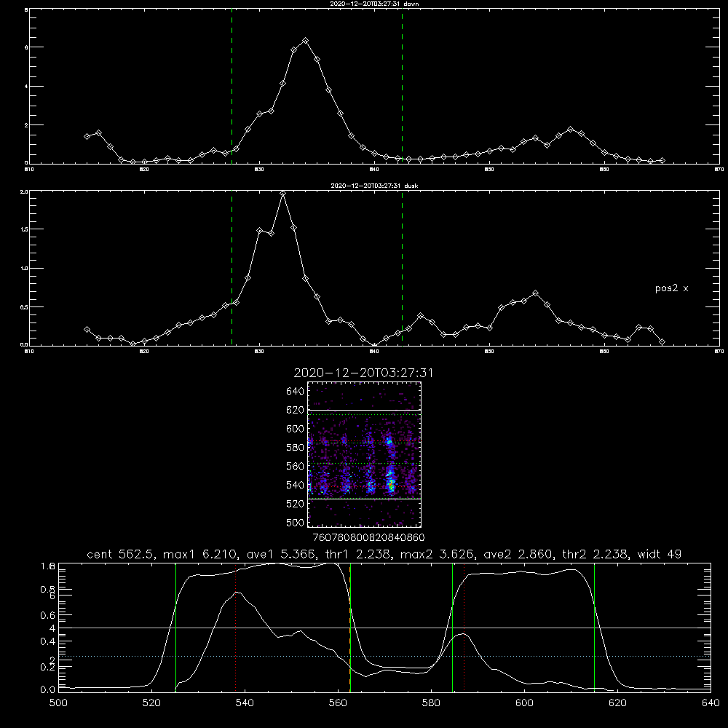
Task: Click the '0.5' y-axis label of the dusk plot
Action: click(24, 307)
